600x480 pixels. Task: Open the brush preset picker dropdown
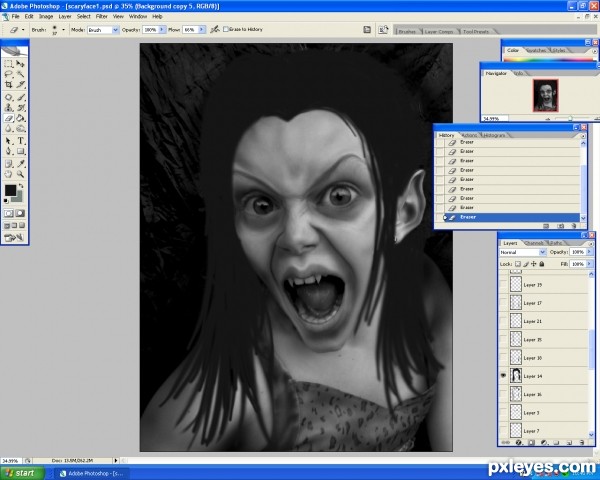pyautogui.click(x=63, y=29)
